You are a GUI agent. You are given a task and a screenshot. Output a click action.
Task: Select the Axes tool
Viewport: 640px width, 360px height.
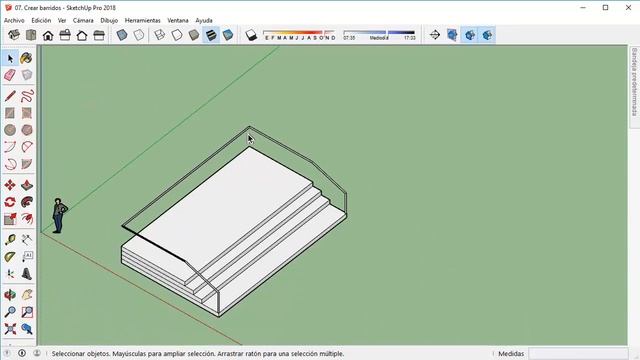[x=10, y=274]
